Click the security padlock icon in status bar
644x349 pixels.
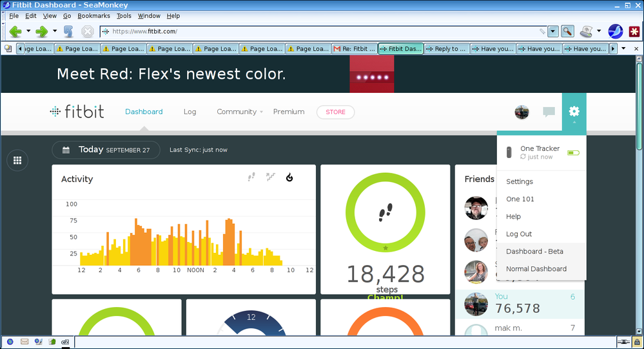637,342
